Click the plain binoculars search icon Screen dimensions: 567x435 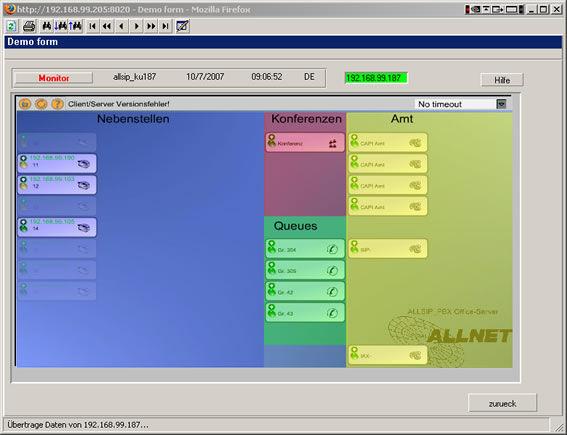(x=47, y=26)
